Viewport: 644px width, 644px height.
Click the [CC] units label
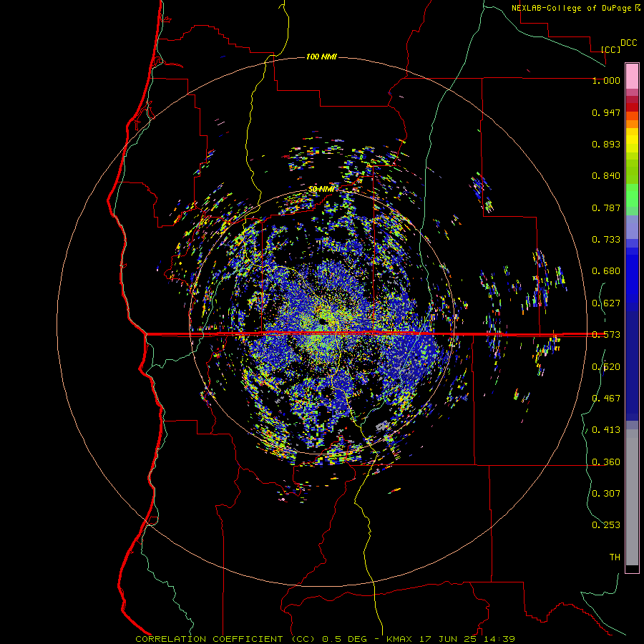coord(610,49)
